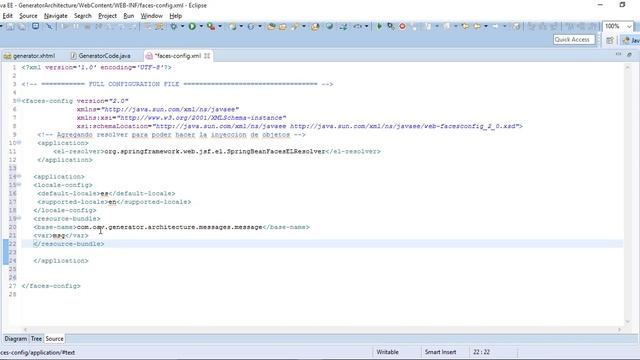The image size is (640, 360).
Task: Open the 100% zoom combo box
Action: (x=618, y=26)
